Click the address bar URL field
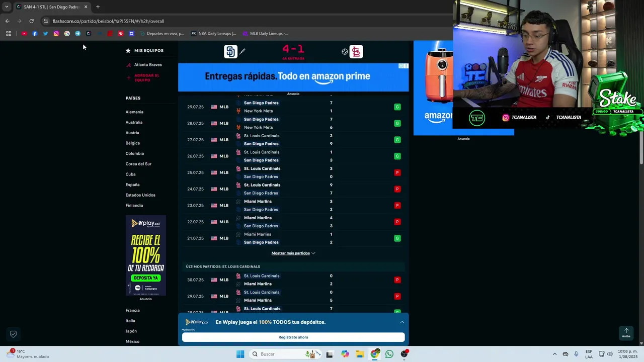The image size is (644, 362). 247,21
